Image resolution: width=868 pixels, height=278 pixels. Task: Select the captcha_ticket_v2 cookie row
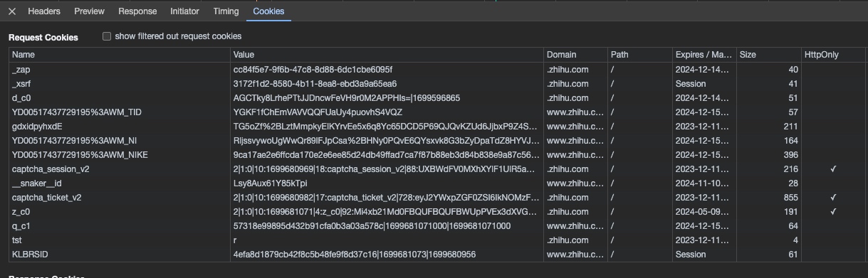click(x=436, y=198)
